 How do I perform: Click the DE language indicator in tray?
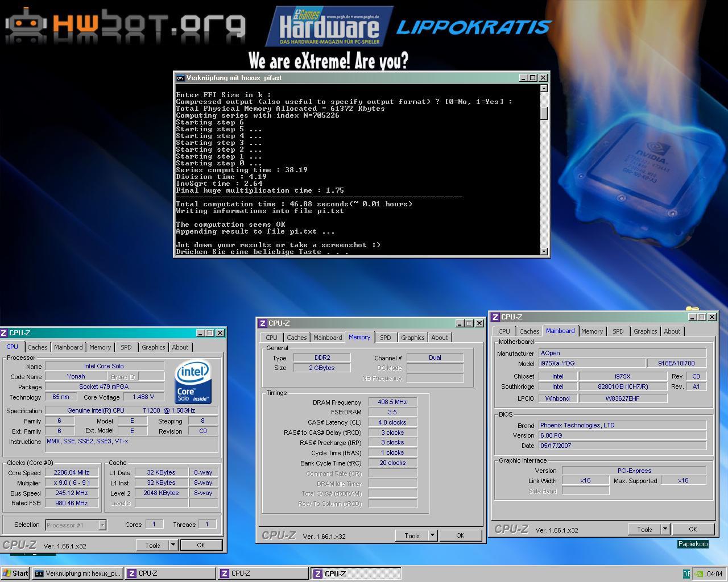(x=686, y=573)
